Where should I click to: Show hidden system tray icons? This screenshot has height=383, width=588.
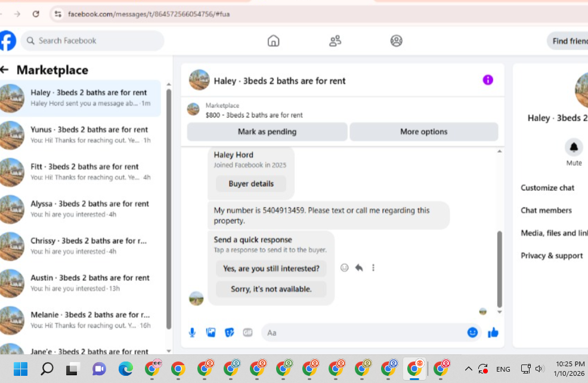coord(468,369)
